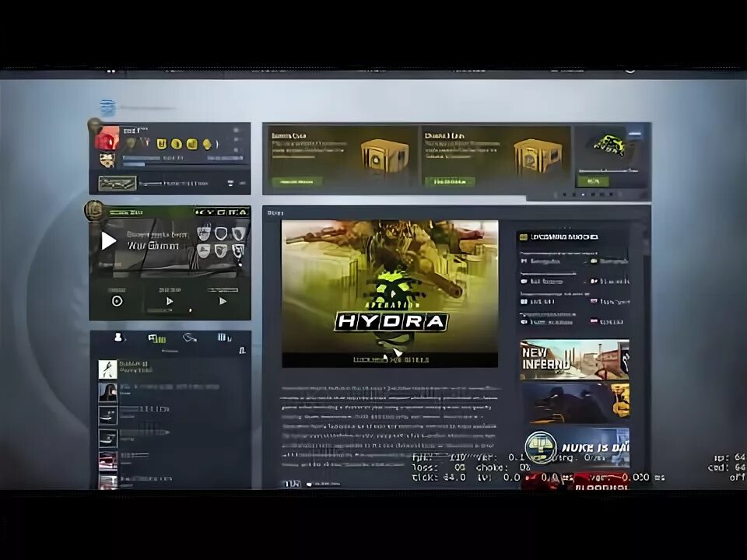Click the blue stacked icon above the profile panel
This screenshot has width=747, height=560.
[x=107, y=107]
